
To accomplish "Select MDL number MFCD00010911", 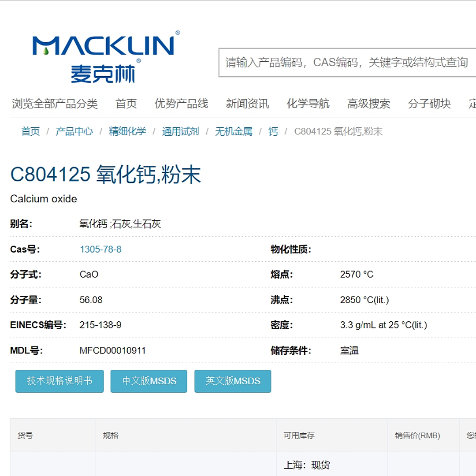I will 113,351.
